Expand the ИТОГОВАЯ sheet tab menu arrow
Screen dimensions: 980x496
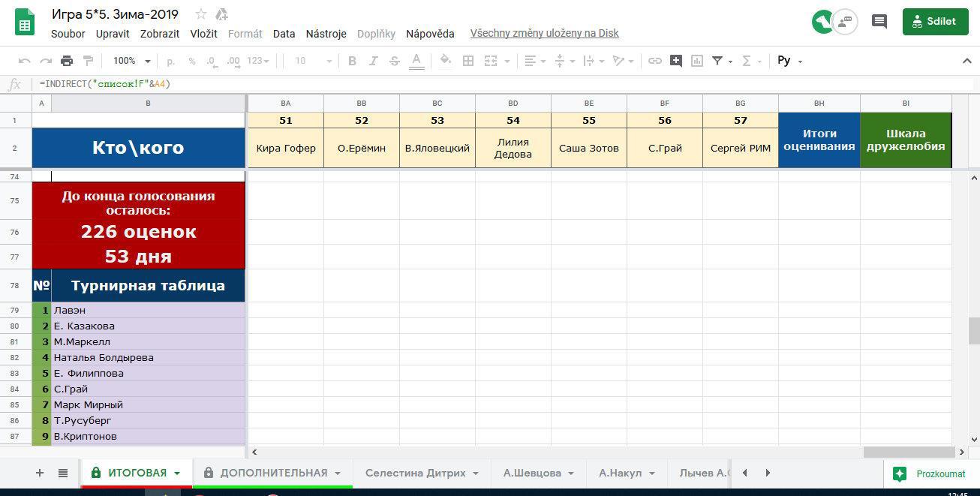point(177,473)
